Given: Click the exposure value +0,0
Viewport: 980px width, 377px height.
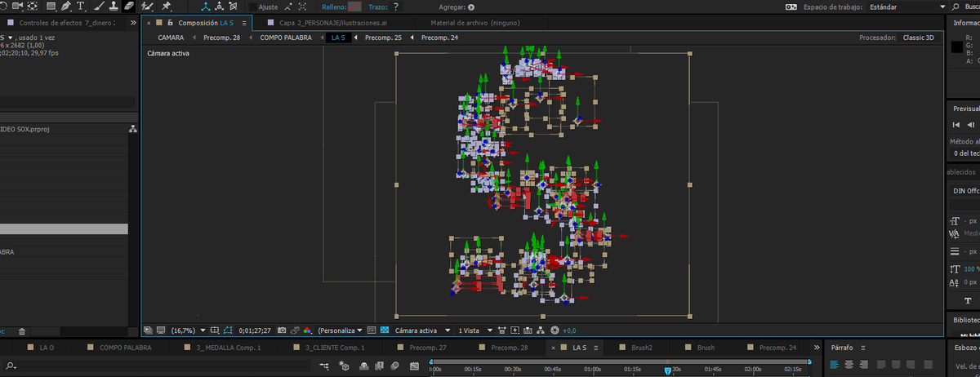Looking at the screenshot, I should (x=569, y=330).
